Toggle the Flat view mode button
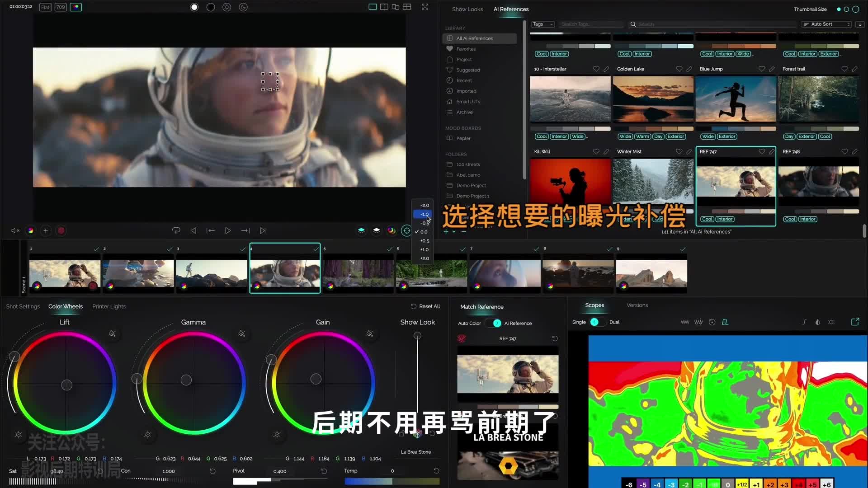The image size is (868, 488). click(45, 7)
